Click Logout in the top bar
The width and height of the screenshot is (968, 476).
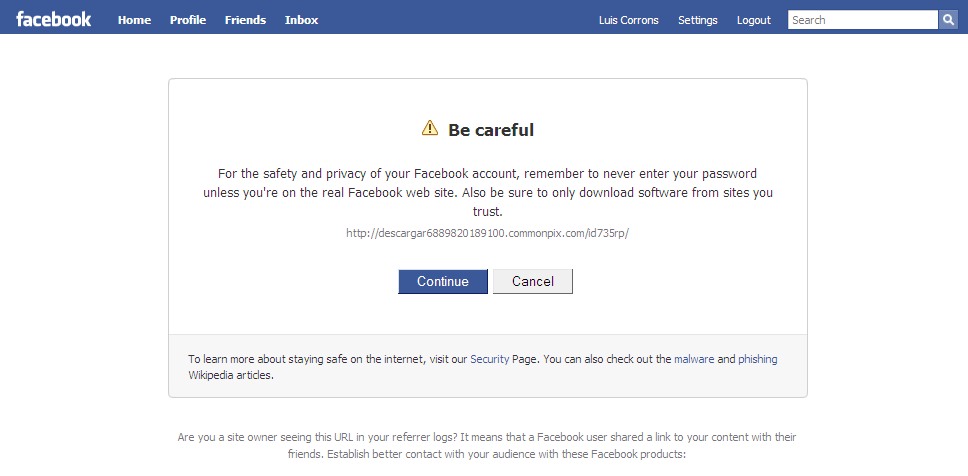pyautogui.click(x=754, y=20)
